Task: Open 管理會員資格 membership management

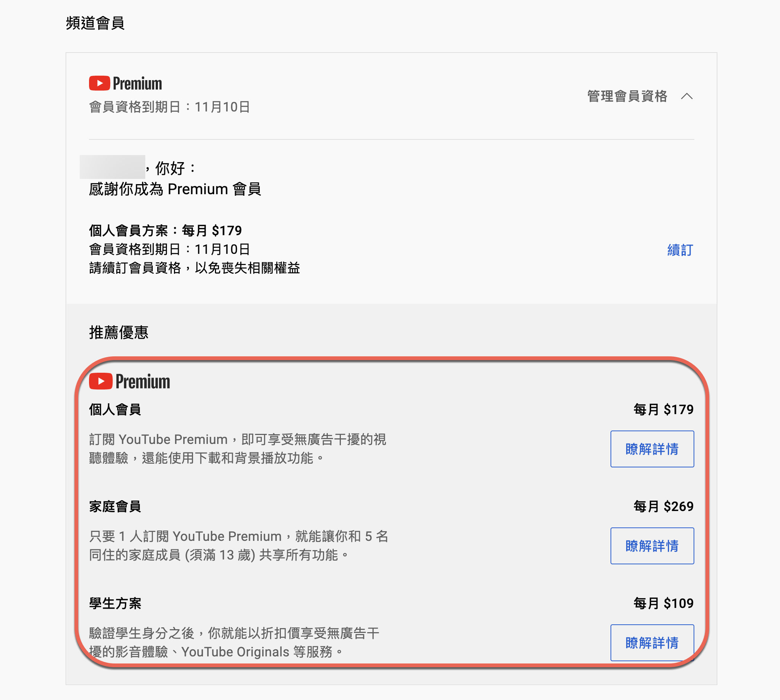Action: tap(627, 96)
